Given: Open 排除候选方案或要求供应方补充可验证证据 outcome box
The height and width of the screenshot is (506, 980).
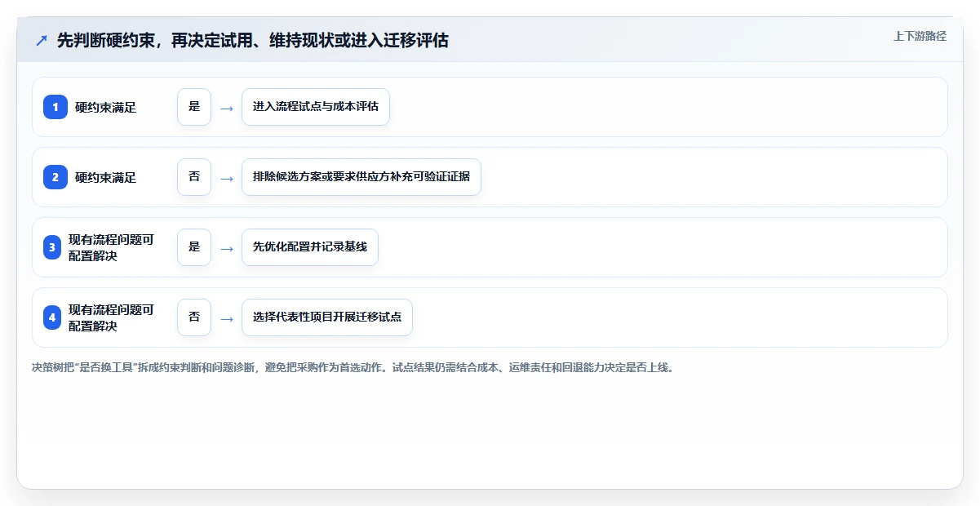Looking at the screenshot, I should point(361,177).
